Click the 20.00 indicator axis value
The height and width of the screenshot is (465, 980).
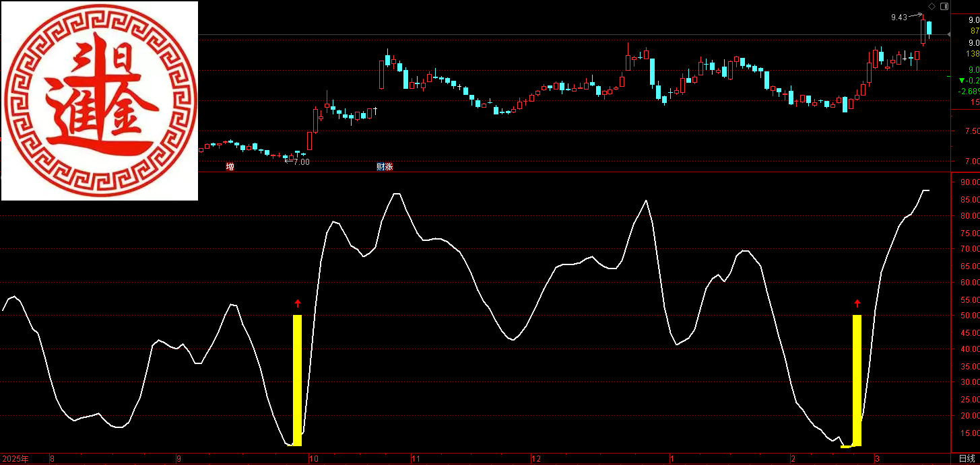[970, 416]
